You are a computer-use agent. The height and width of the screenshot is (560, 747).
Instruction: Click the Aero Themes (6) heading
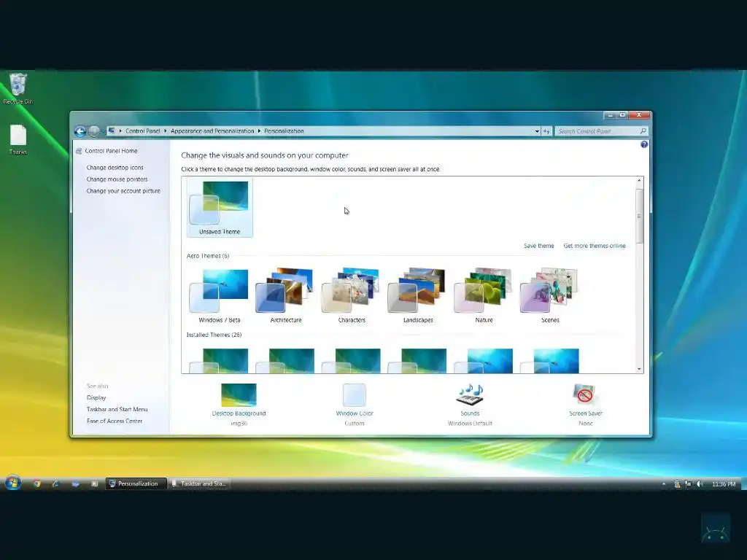pos(208,256)
